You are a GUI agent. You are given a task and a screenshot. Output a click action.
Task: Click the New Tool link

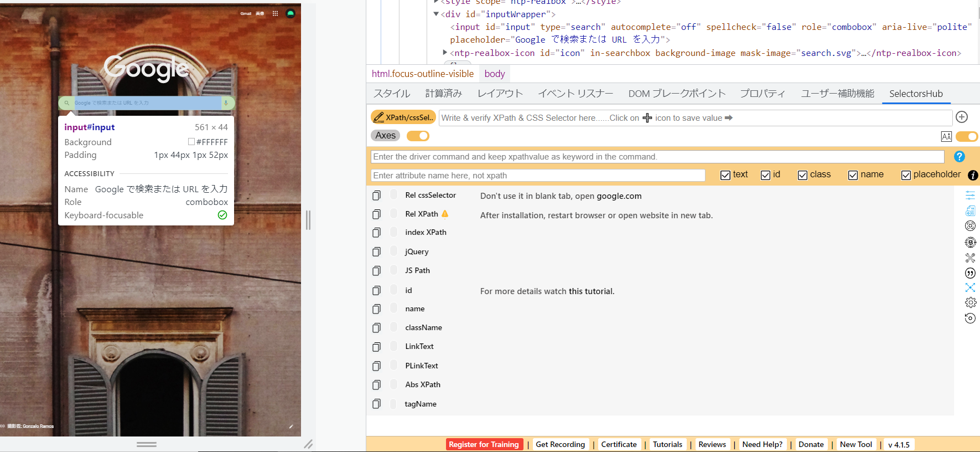pyautogui.click(x=856, y=444)
